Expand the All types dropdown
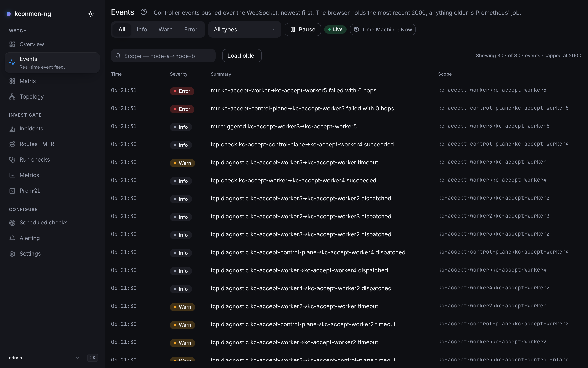Screen dimensions: 588x368 [x=245, y=29]
